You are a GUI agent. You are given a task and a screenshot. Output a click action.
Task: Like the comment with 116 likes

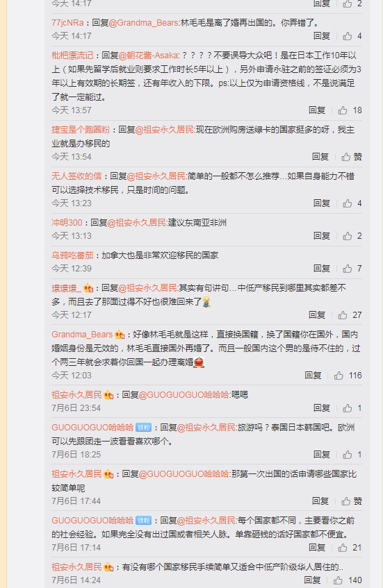tap(339, 376)
